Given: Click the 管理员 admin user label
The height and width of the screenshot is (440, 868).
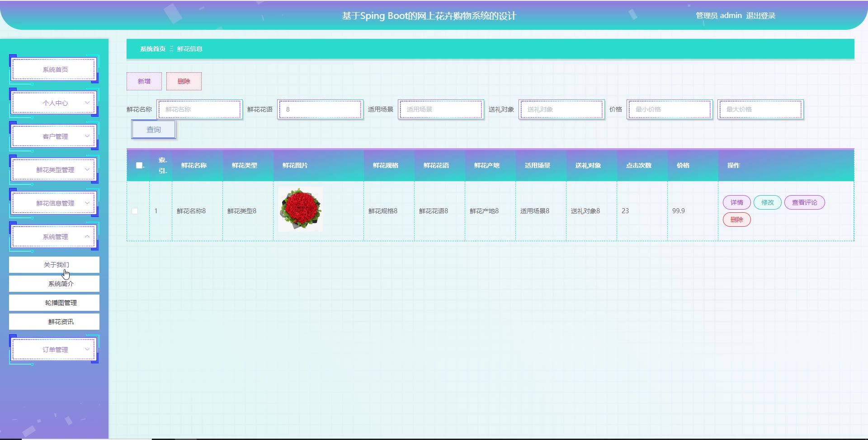Looking at the screenshot, I should (719, 16).
